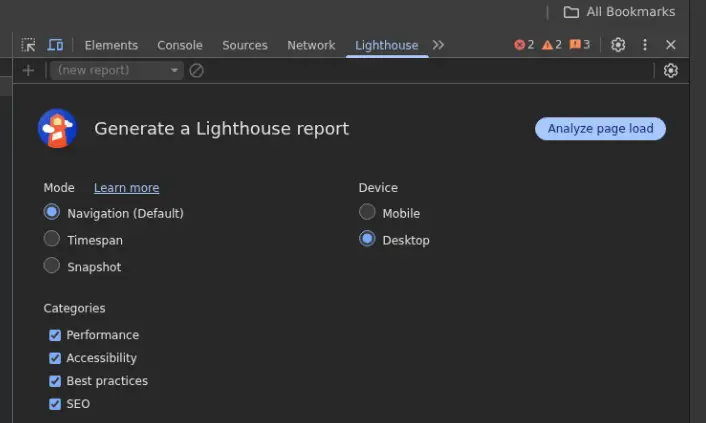
Task: Click the clear all reports icon
Action: [196, 70]
